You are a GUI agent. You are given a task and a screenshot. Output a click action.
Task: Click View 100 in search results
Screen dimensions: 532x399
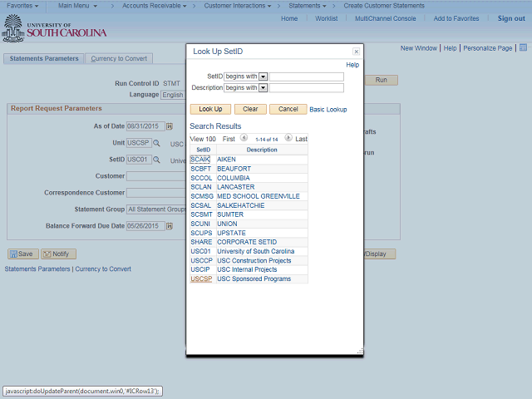click(x=203, y=139)
